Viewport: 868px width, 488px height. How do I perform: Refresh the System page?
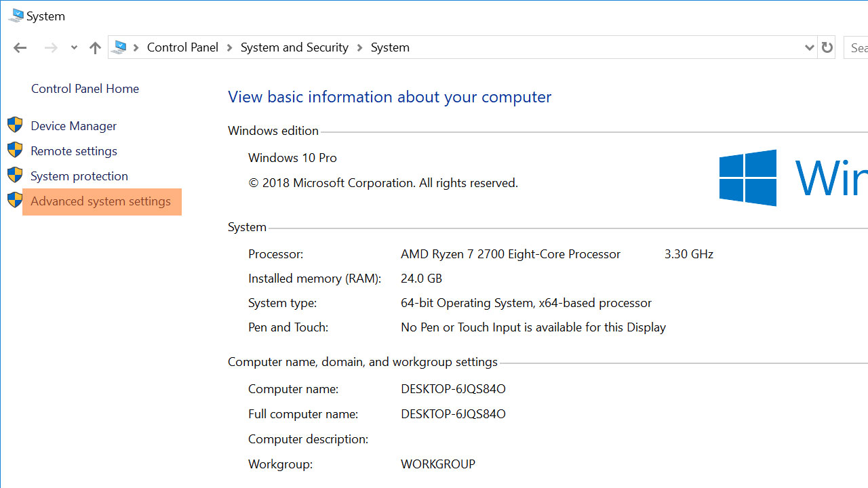(x=827, y=47)
